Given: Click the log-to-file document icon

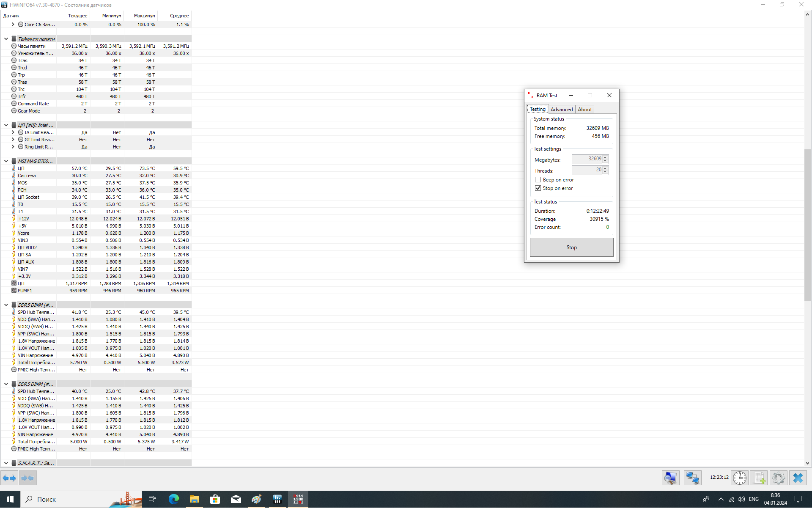Looking at the screenshot, I should pos(759,478).
